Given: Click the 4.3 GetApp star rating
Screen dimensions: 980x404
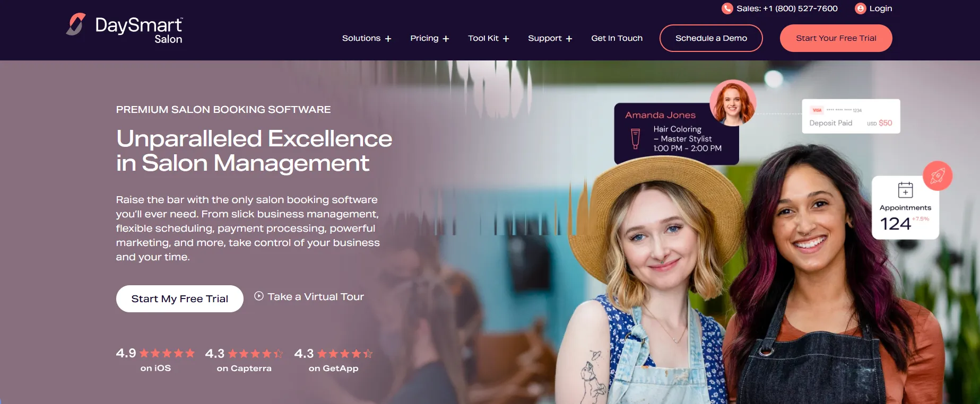Looking at the screenshot, I should point(345,354).
